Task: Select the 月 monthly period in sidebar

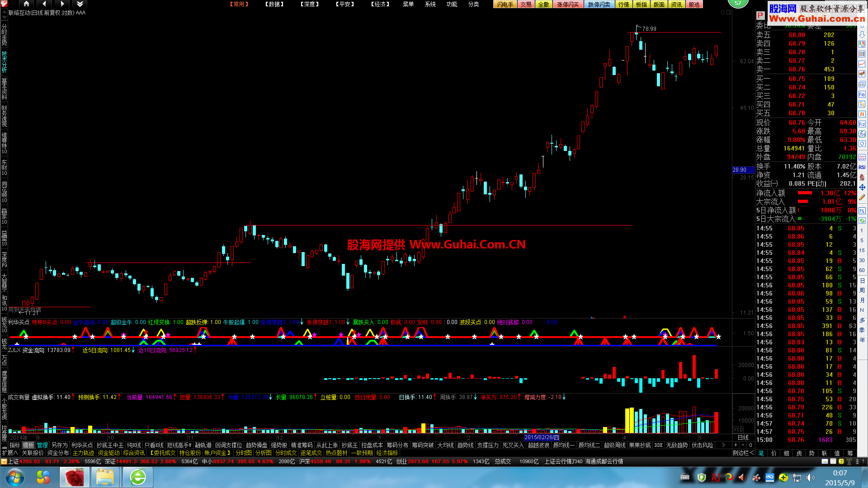Action: [x=862, y=300]
